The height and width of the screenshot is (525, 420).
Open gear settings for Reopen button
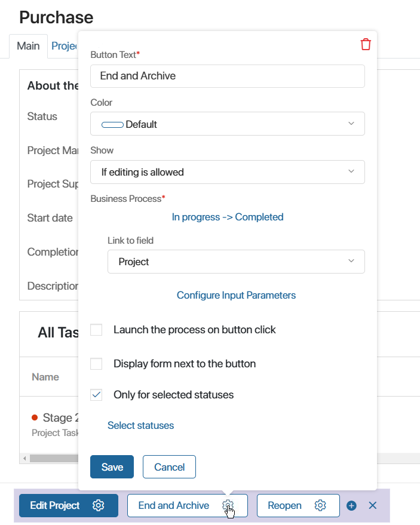coord(320,505)
